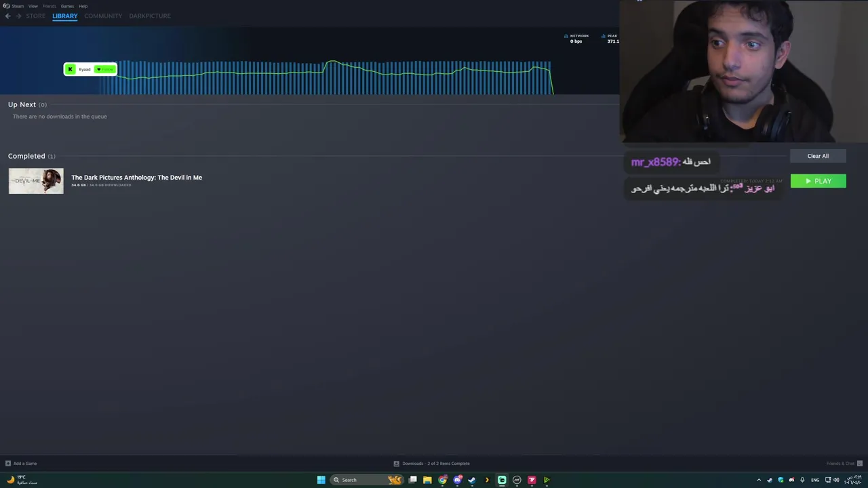Click the NETWORK speed readout
This screenshot has height=488, width=868.
576,39
